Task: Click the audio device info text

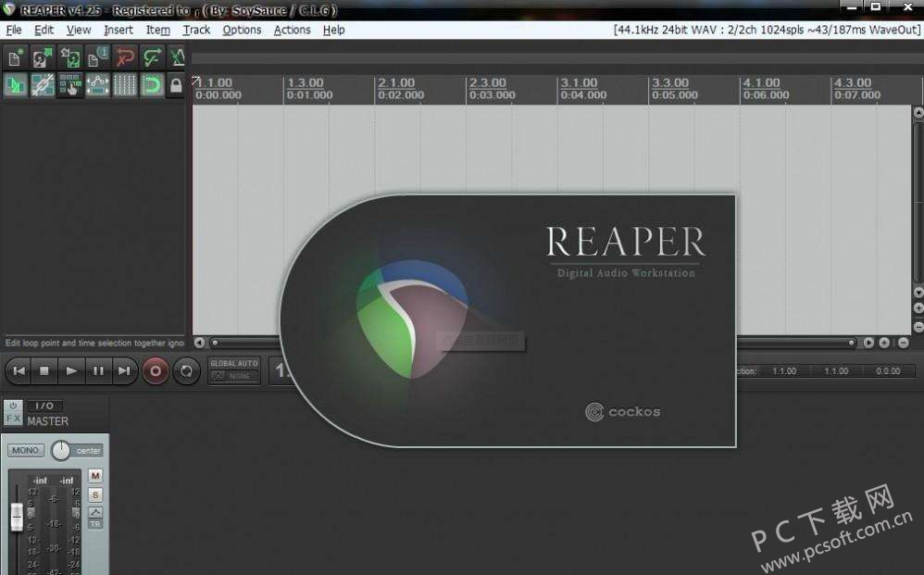Action: [x=766, y=30]
